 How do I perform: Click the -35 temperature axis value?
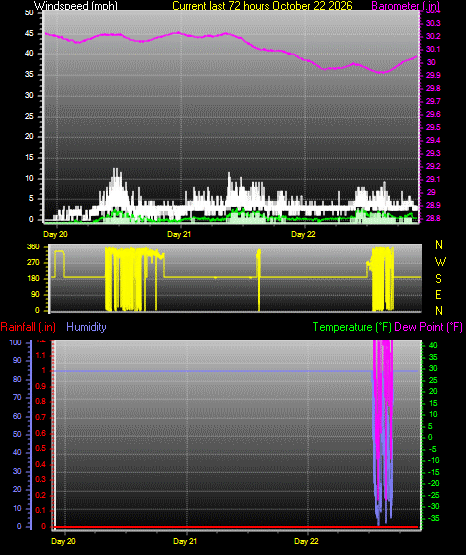(434, 519)
